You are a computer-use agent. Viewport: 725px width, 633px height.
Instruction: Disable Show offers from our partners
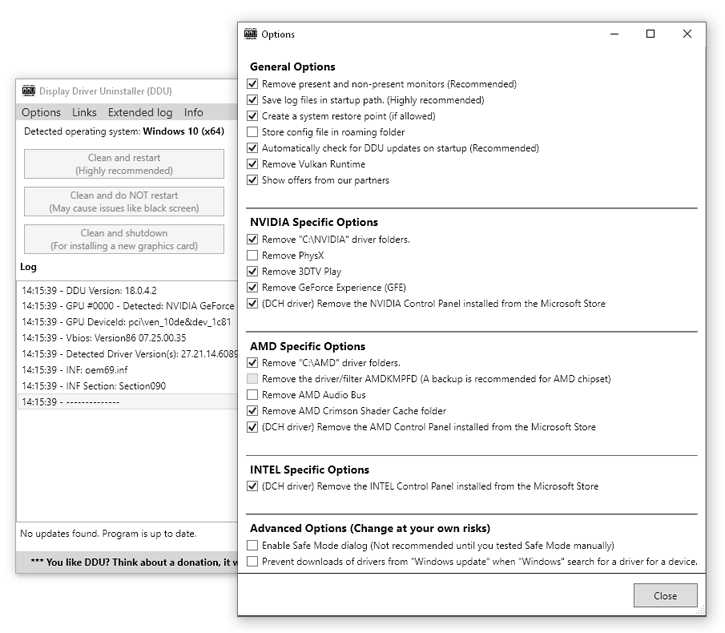(x=252, y=180)
